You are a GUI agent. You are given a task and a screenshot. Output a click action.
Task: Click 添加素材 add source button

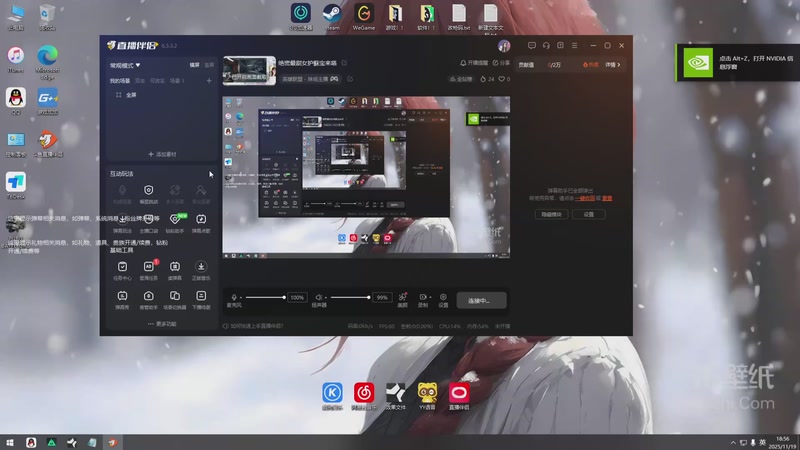[x=162, y=154]
